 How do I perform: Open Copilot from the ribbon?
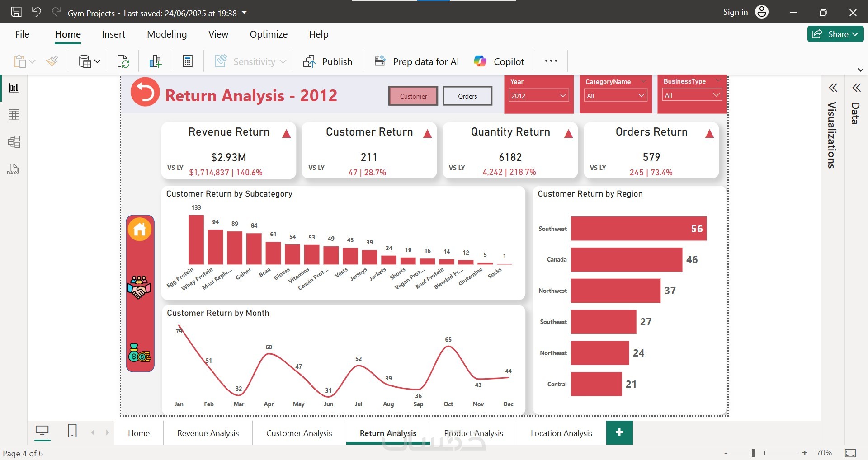[x=499, y=61]
